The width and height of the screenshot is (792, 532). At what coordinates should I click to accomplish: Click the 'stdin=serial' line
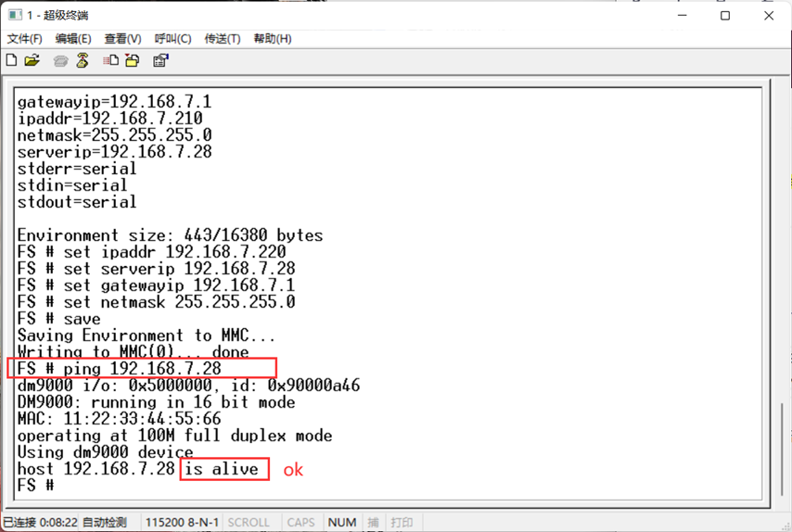click(x=72, y=185)
